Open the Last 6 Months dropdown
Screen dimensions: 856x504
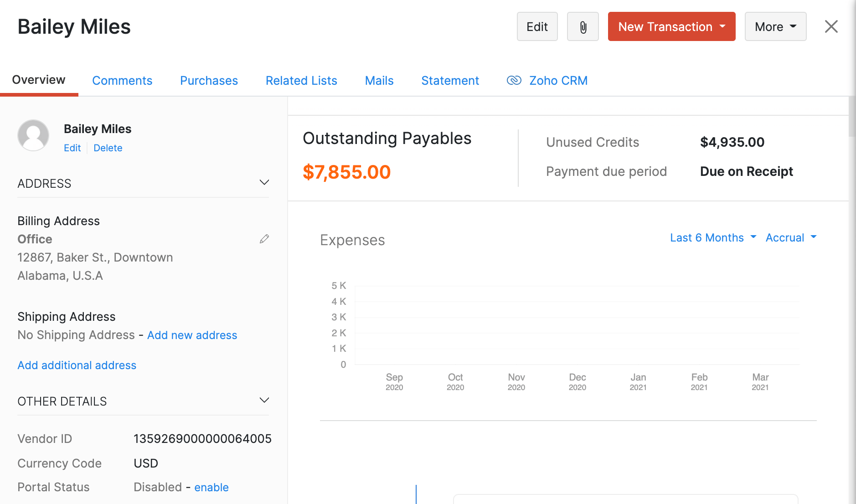712,238
